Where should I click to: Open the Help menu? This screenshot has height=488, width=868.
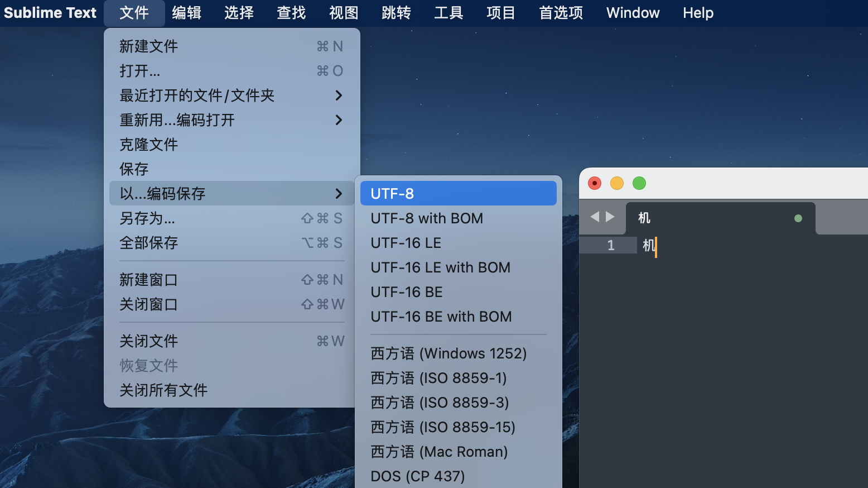click(x=698, y=13)
